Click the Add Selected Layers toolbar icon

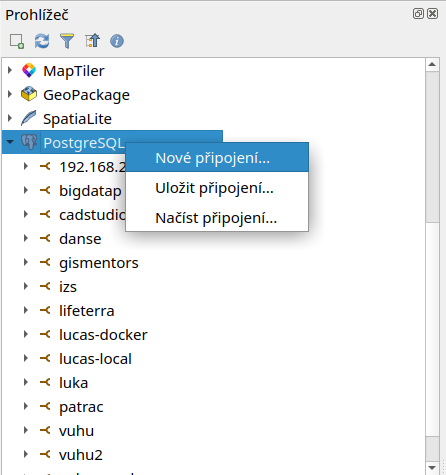point(17,41)
